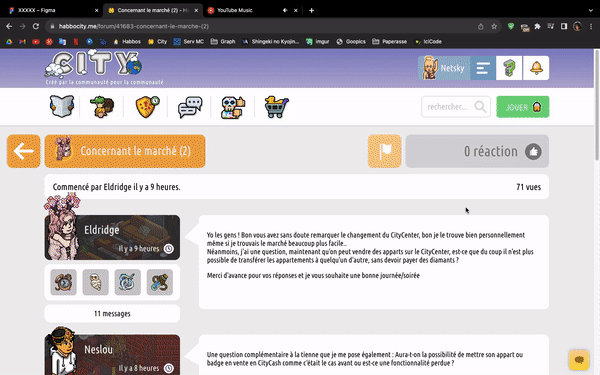Open the Graph bookmarks folder
The height and width of the screenshot is (375, 600).
pos(223,42)
